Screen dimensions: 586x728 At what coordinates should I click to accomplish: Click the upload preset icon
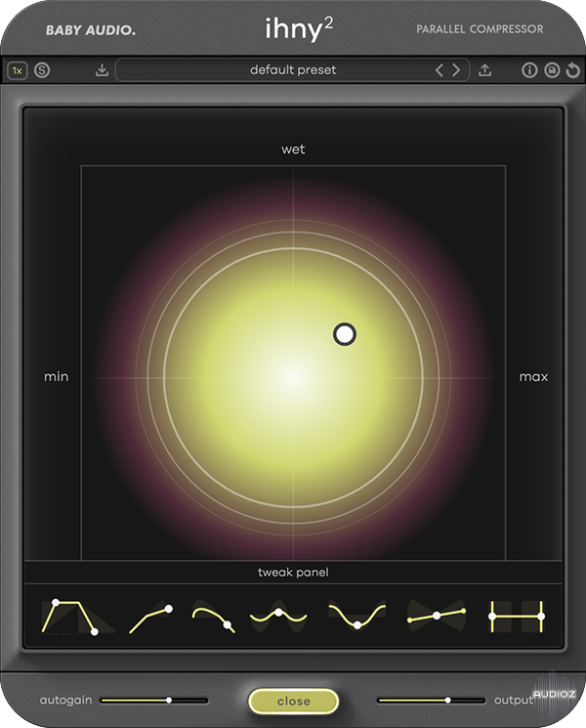pos(484,70)
